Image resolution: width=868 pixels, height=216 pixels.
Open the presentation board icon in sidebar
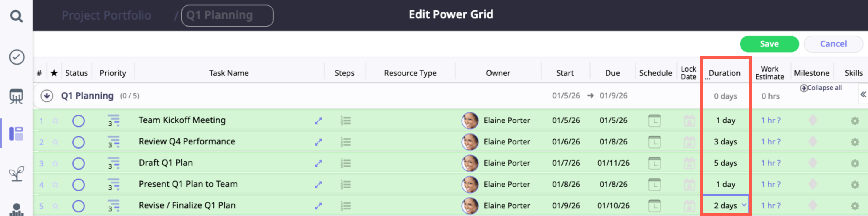pos(16,96)
